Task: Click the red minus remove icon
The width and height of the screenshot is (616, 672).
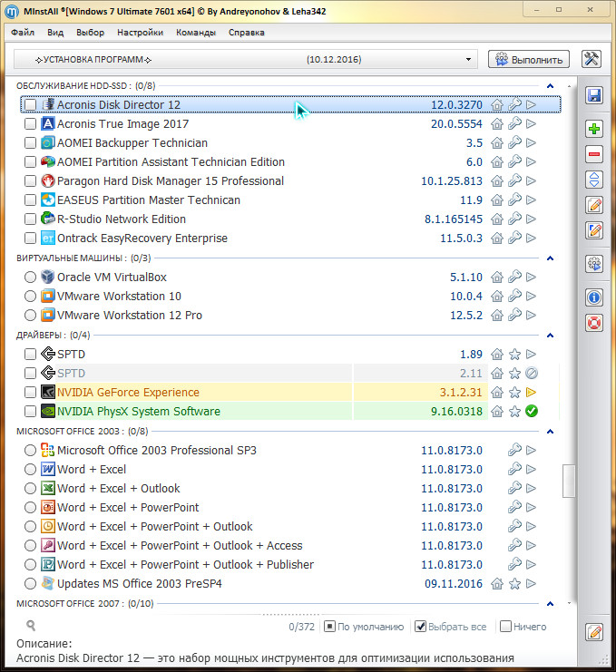Action: pos(594,154)
